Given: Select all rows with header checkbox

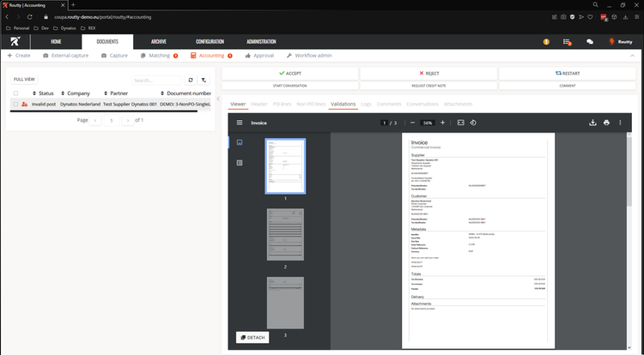Looking at the screenshot, I should pyautogui.click(x=15, y=93).
